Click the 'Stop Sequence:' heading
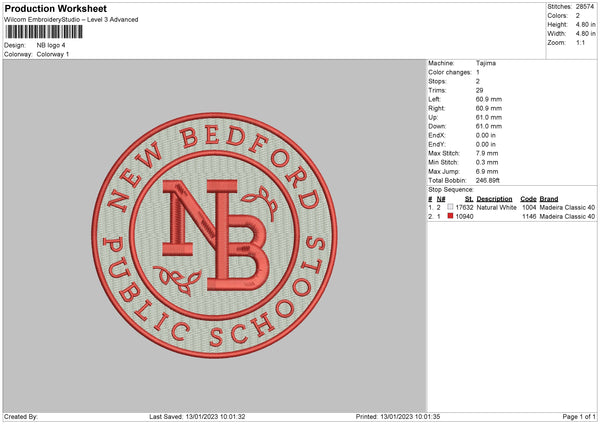600x424 pixels. [x=451, y=190]
